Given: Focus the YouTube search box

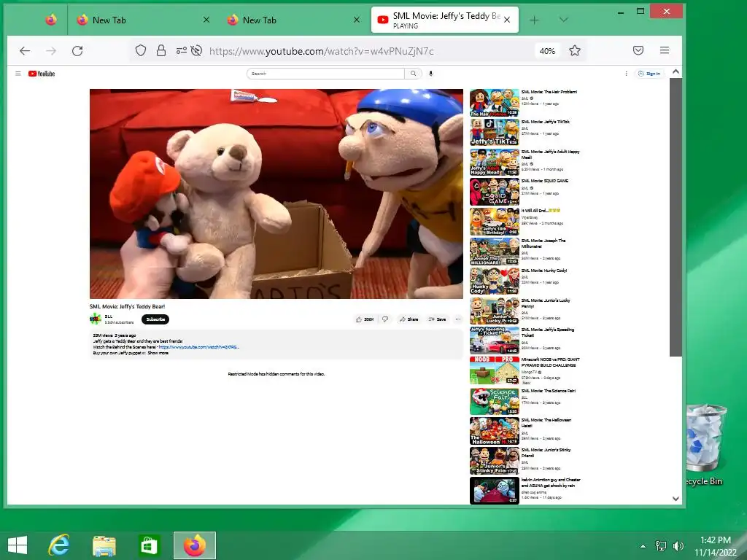Looking at the screenshot, I should pyautogui.click(x=325, y=74).
